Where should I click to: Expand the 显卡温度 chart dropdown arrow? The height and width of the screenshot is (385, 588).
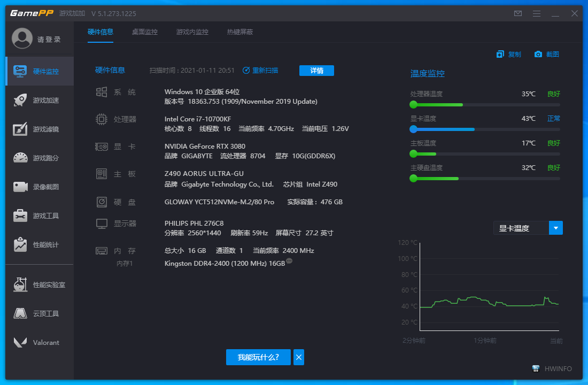click(556, 228)
